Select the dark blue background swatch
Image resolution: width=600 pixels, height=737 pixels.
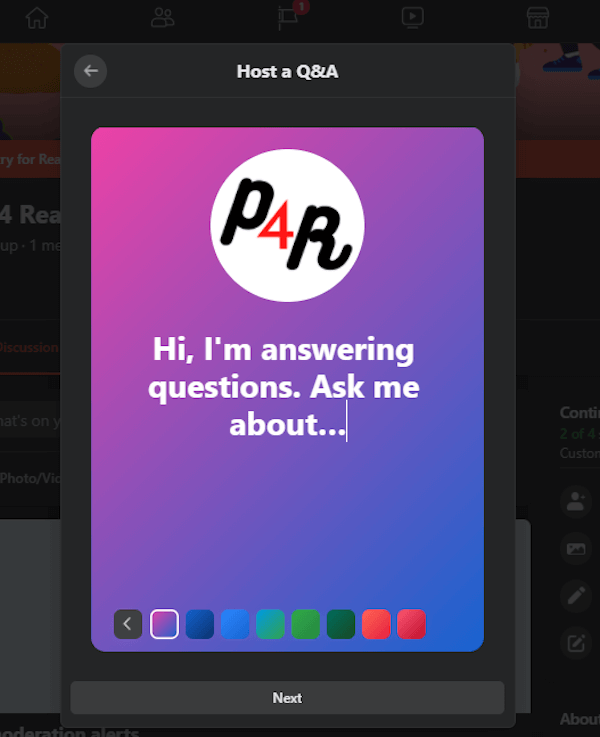tap(200, 624)
